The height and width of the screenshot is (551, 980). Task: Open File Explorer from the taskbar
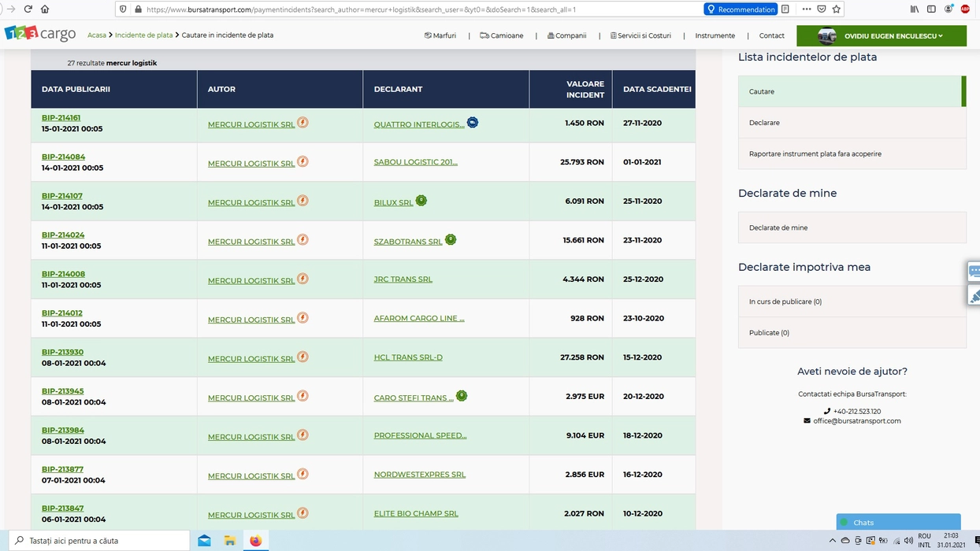click(x=230, y=541)
